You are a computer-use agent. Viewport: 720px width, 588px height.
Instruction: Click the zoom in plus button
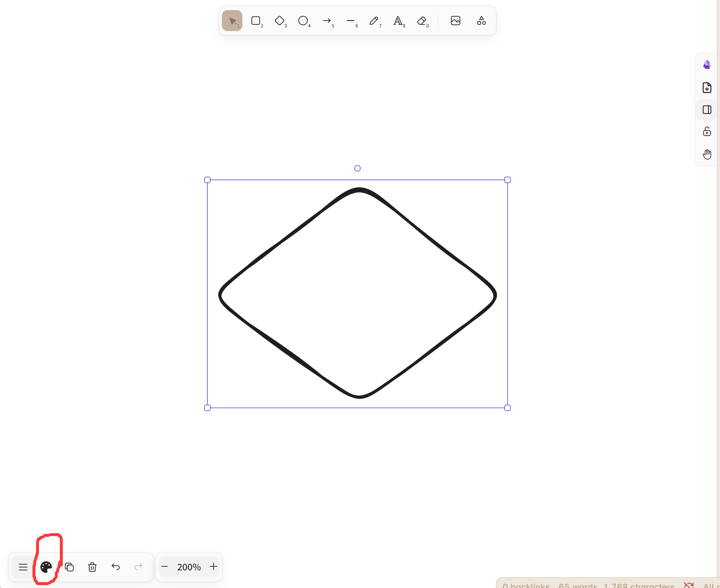pyautogui.click(x=214, y=567)
